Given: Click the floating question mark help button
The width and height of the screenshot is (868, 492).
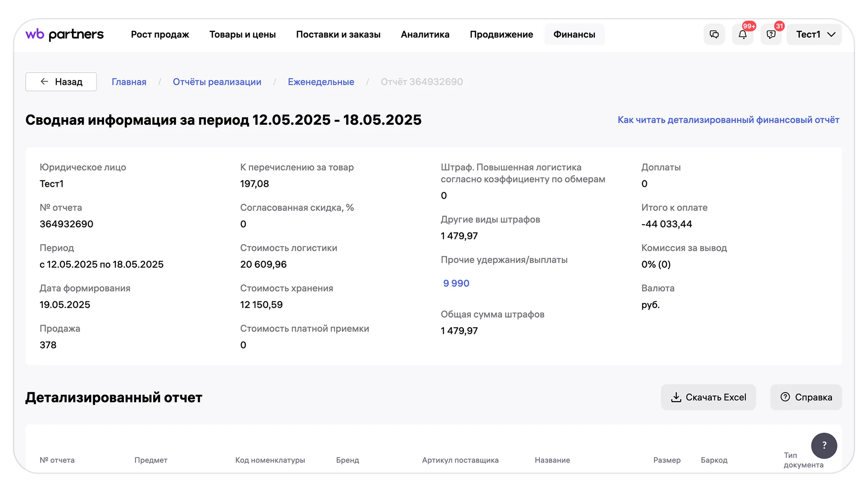Looking at the screenshot, I should [824, 446].
